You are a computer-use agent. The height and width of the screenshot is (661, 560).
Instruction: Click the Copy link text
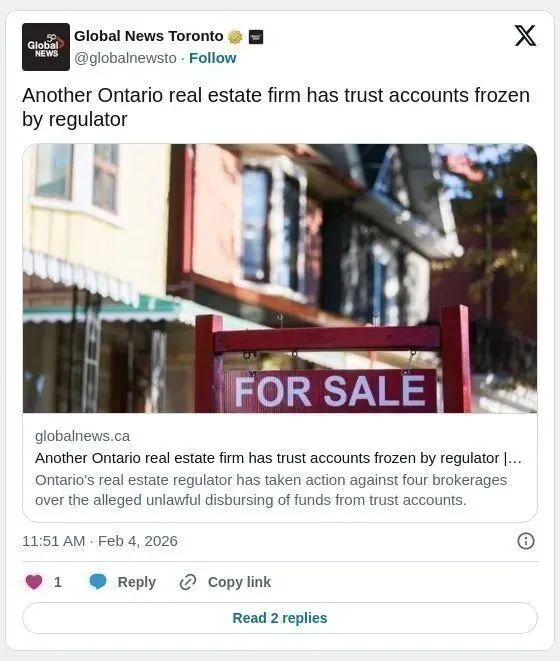[239, 582]
